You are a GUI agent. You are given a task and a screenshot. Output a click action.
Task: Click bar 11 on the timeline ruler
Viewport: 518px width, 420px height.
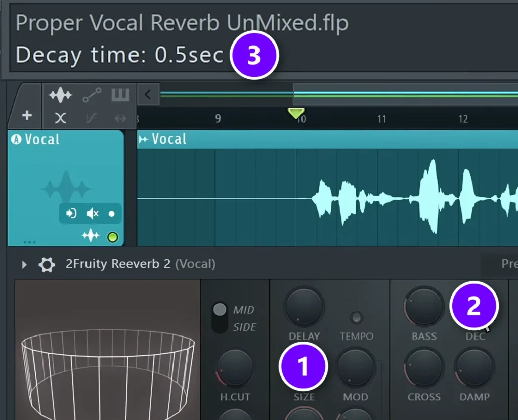pos(382,119)
